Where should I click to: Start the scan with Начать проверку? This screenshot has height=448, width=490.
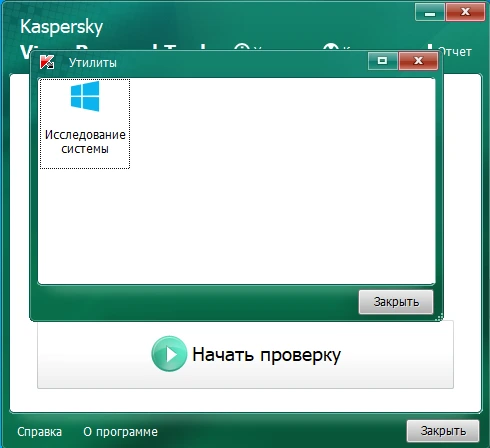point(245,354)
